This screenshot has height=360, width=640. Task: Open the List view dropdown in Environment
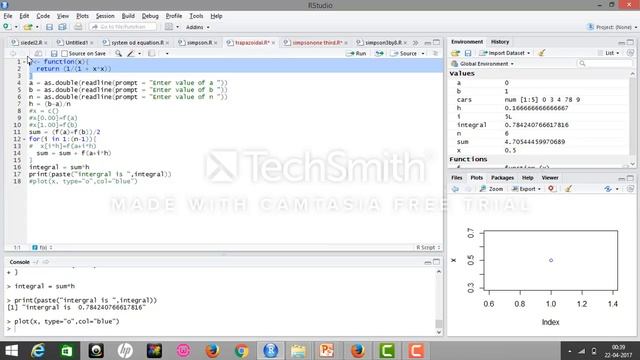tap(609, 53)
